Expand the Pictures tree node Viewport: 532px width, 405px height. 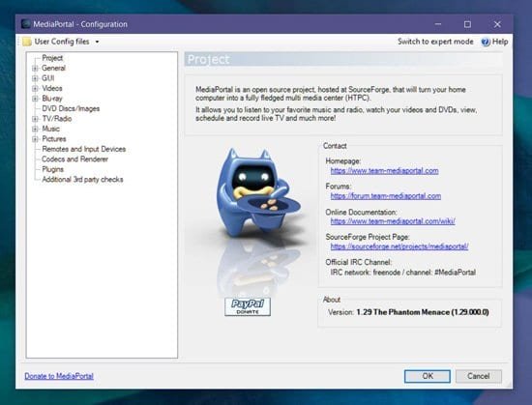[x=35, y=139]
